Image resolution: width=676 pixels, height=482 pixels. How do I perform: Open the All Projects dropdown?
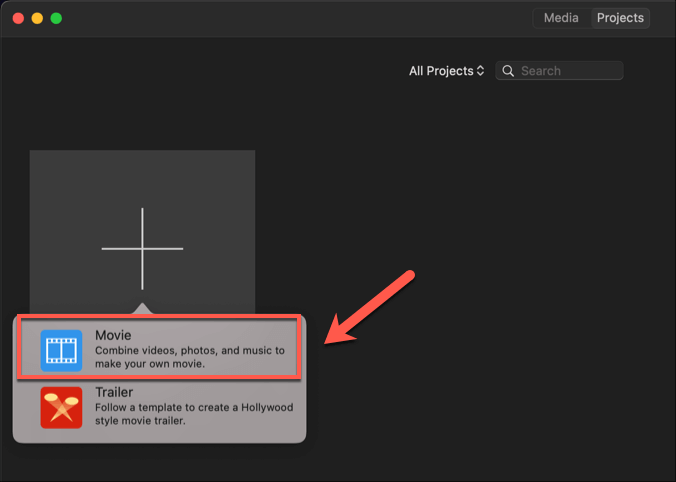[x=446, y=71]
